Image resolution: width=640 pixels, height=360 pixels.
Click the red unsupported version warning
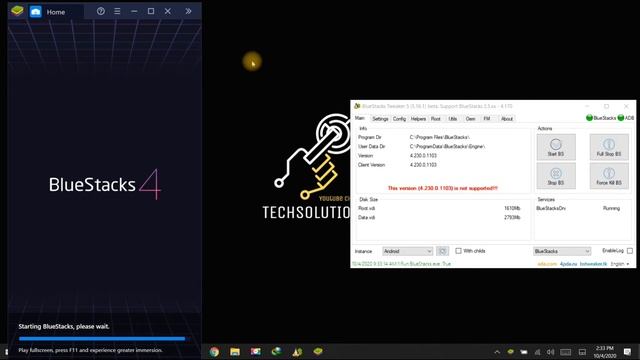(x=442, y=188)
